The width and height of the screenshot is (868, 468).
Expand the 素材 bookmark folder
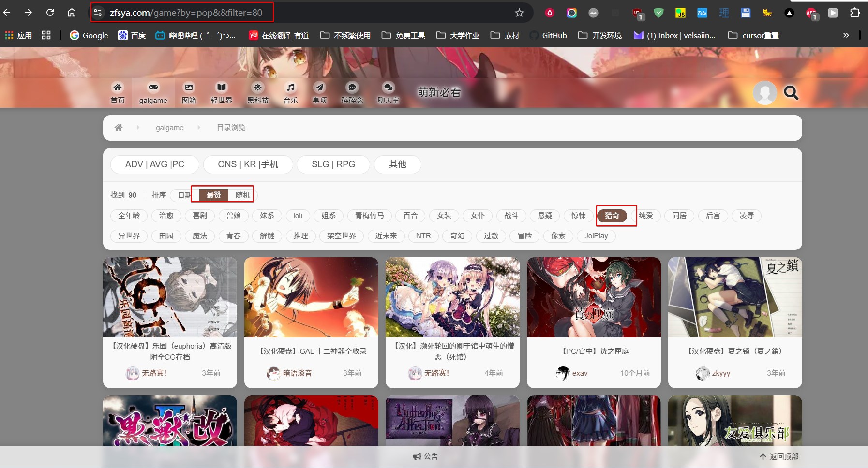tap(505, 35)
